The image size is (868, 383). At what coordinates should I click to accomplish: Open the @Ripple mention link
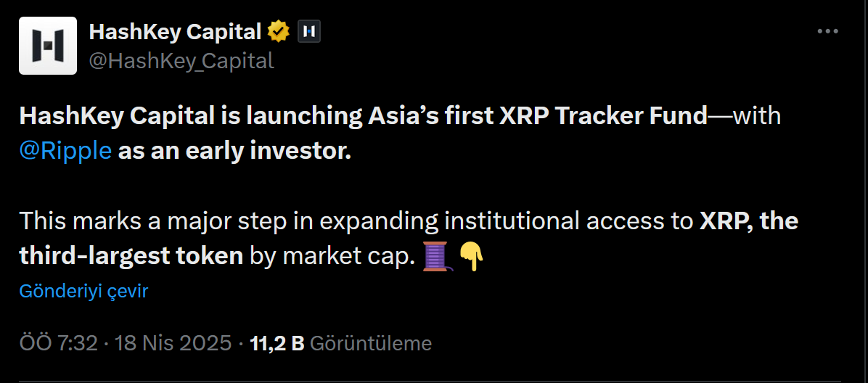pyautogui.click(x=65, y=152)
